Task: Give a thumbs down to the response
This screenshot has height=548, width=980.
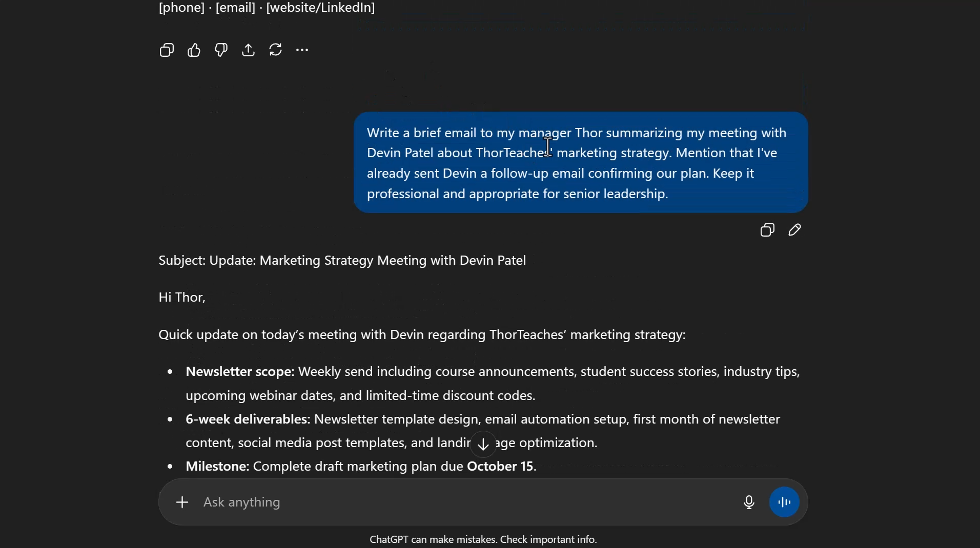Action: pos(221,50)
